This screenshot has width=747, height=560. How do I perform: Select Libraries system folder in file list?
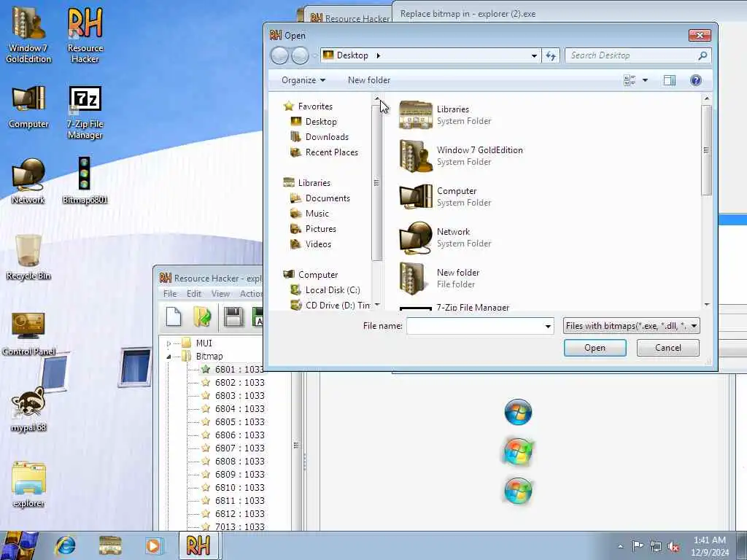point(452,114)
